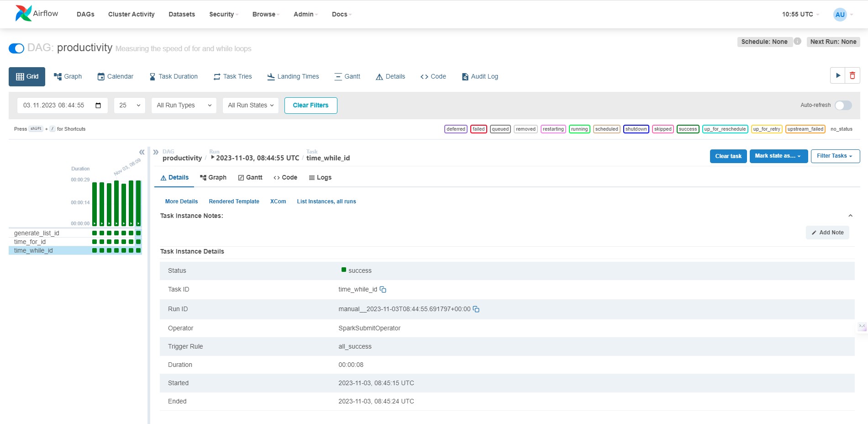
Task: Open the Security menu
Action: [224, 14]
